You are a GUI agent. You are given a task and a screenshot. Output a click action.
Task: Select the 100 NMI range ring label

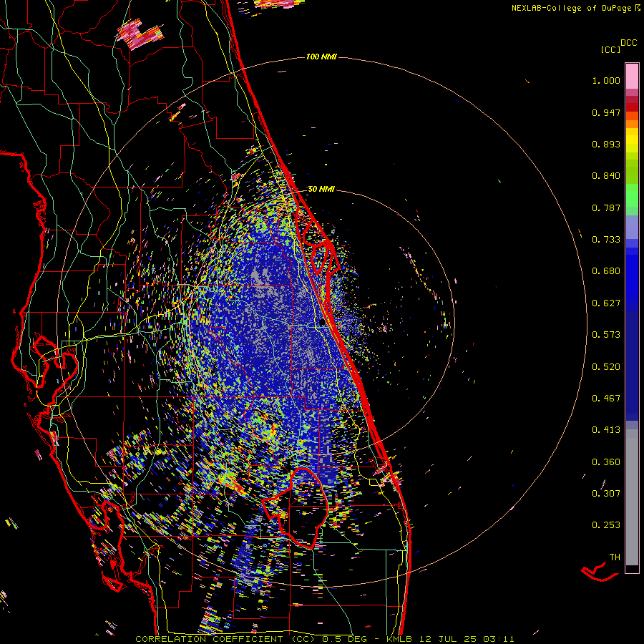[321, 57]
